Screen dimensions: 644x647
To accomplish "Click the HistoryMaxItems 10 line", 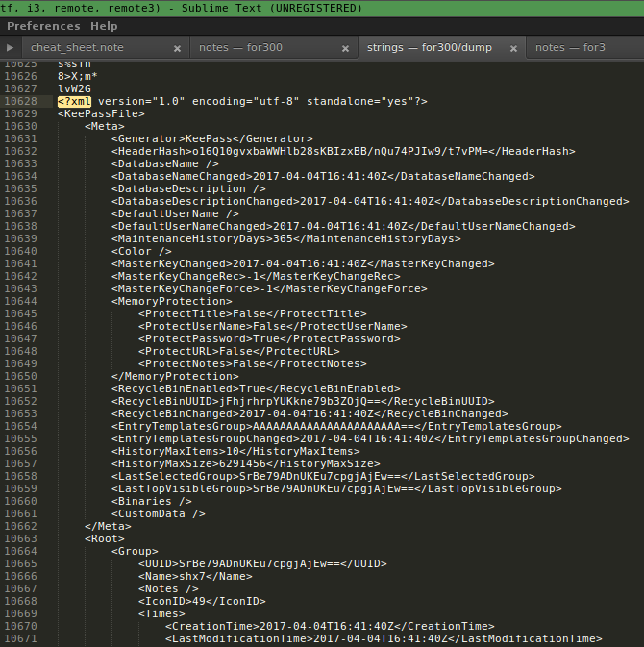I will coord(235,451).
